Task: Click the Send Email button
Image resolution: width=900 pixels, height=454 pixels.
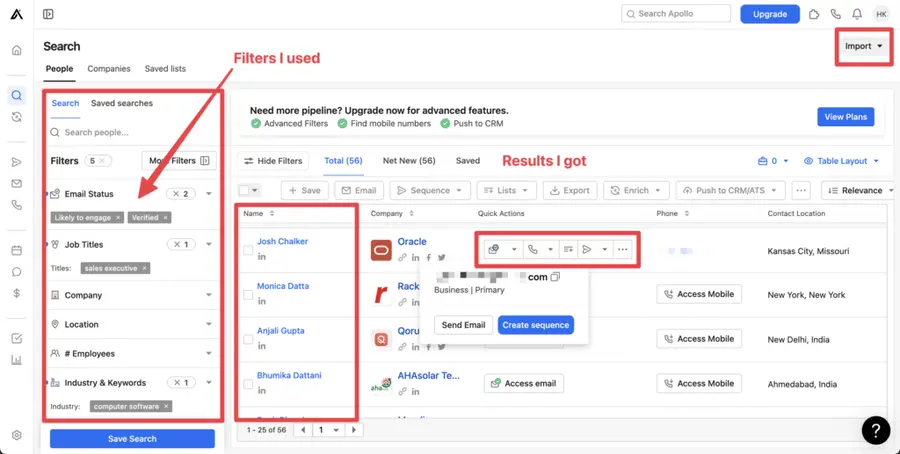Action: [x=463, y=325]
